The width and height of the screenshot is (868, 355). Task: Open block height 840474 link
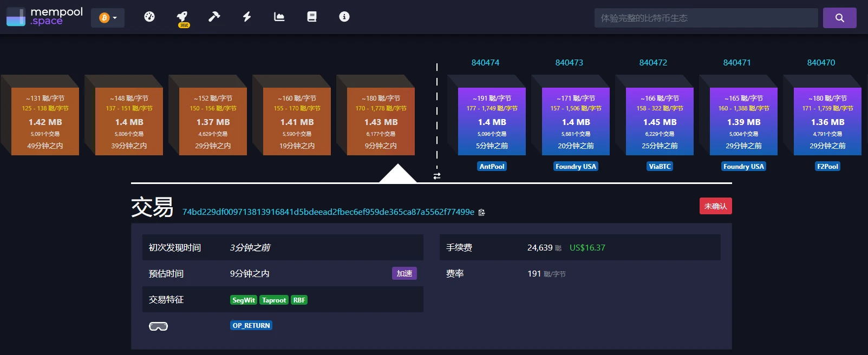(x=485, y=63)
